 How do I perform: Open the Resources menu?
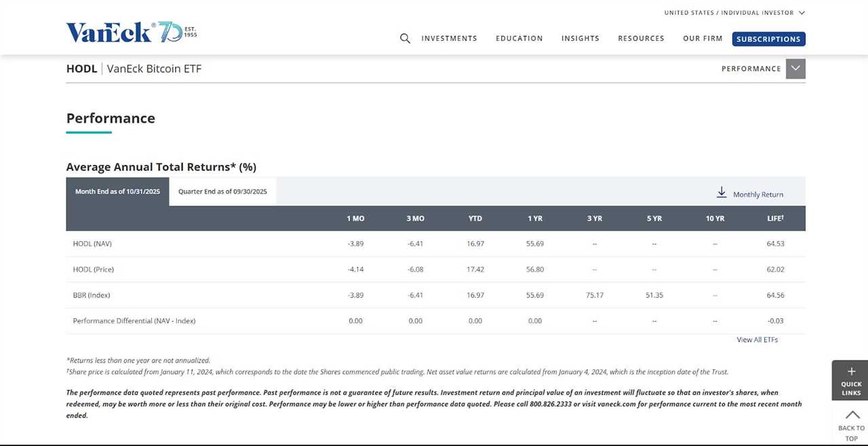coord(640,38)
